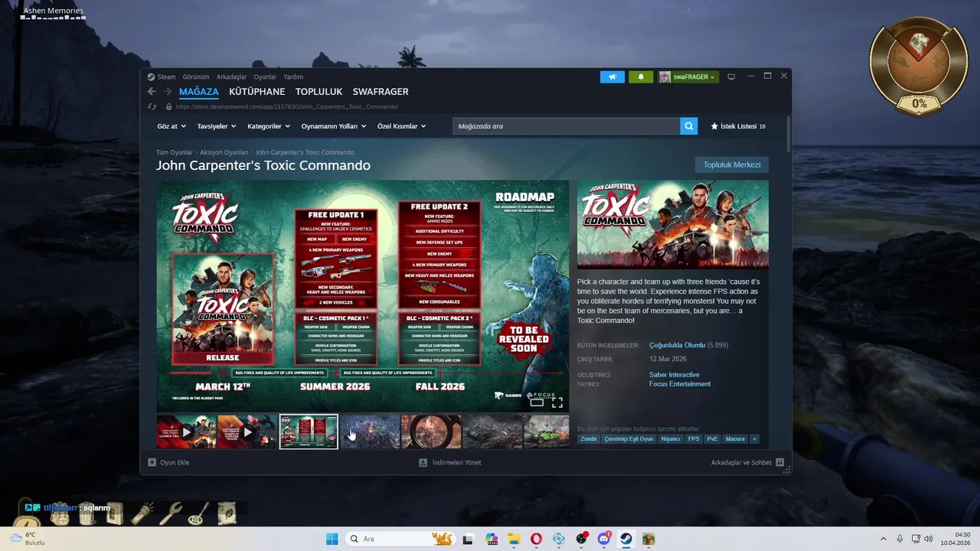Open Opera from the taskbar

pos(536,539)
